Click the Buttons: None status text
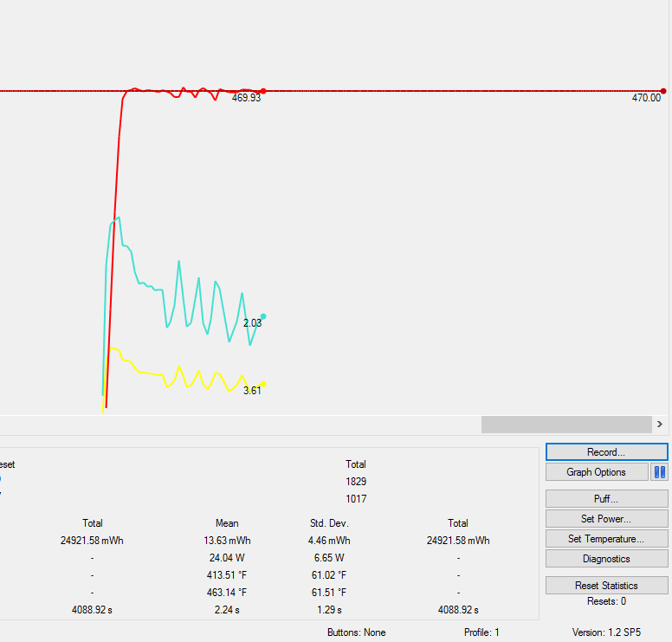The image size is (672, 642). (357, 632)
